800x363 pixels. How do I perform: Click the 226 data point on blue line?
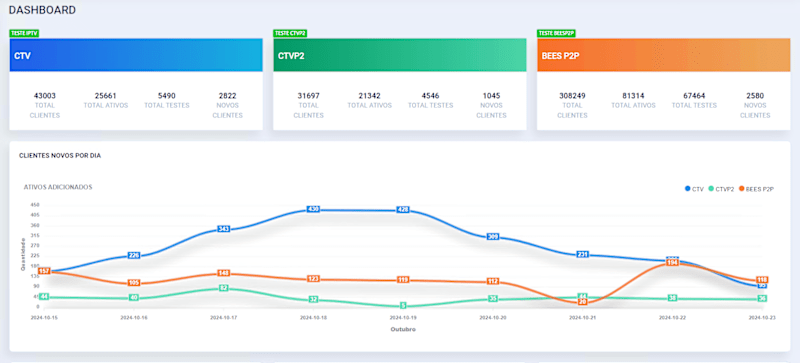(134, 255)
